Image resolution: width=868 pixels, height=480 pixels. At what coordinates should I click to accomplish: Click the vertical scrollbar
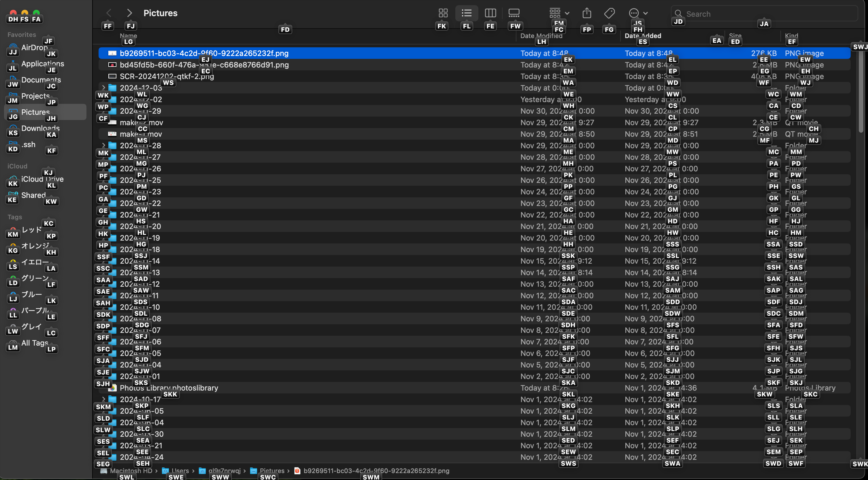(x=861, y=91)
